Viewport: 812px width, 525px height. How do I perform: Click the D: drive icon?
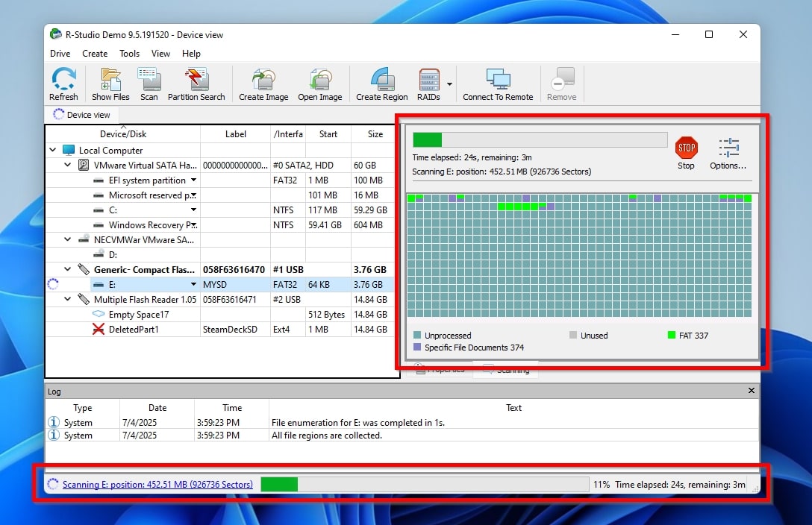point(99,254)
